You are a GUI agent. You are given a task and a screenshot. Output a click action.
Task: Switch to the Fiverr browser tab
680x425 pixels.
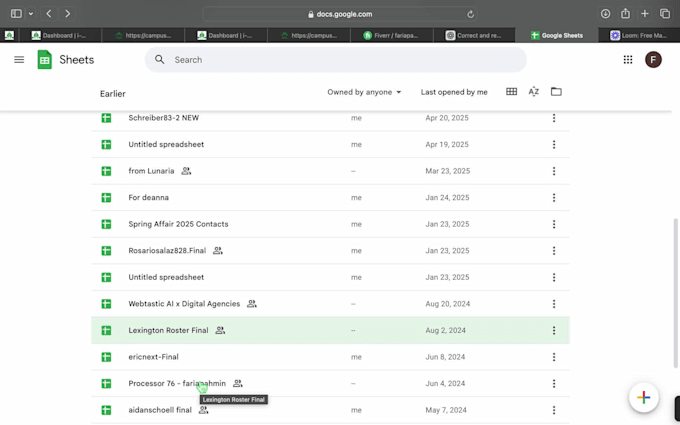click(x=392, y=36)
